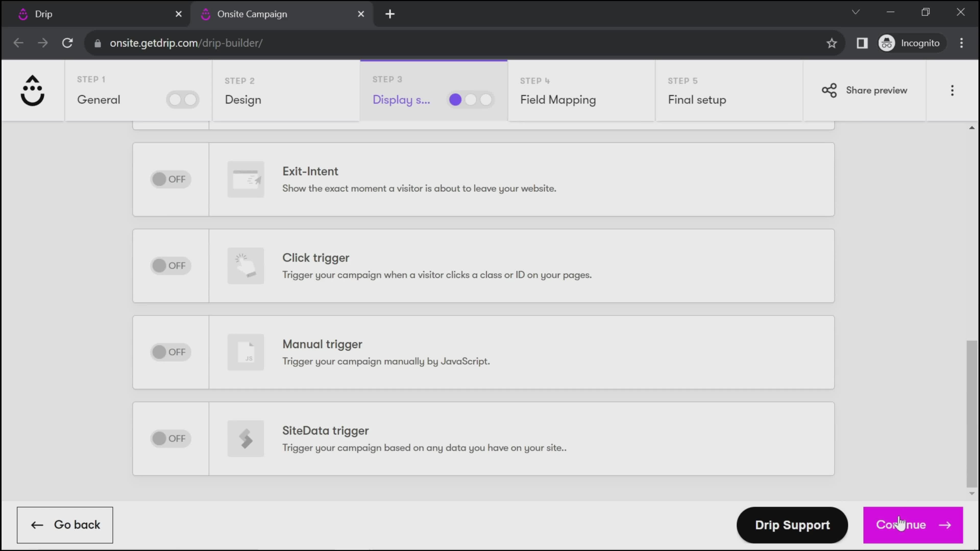Screen dimensions: 980x551
Task: Toggle the Manual trigger OFF switch
Action: coord(169,352)
